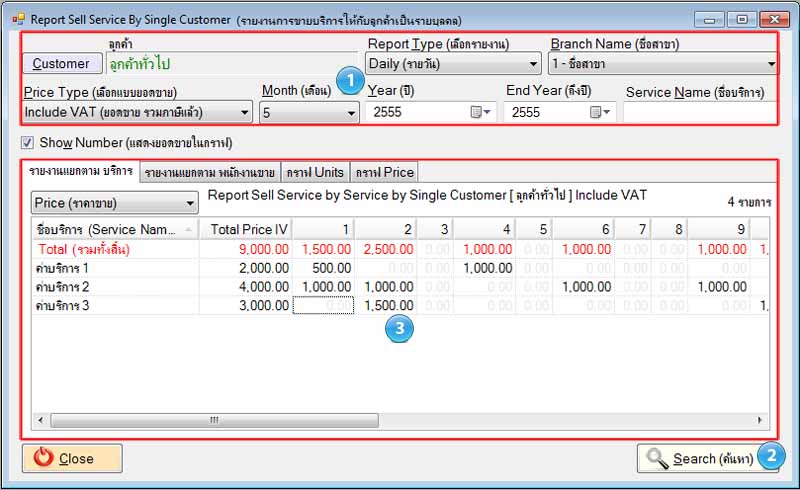Image resolution: width=800 pixels, height=490 pixels.
Task: Open the Year calendar picker icon
Action: 480,113
